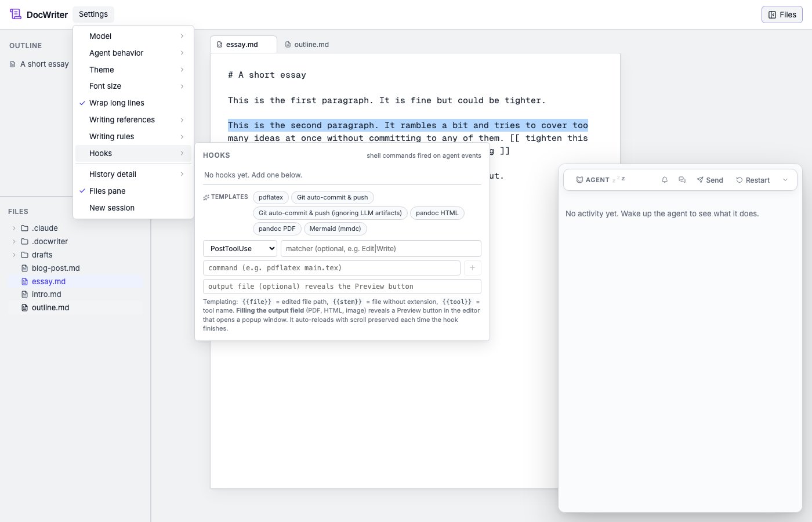Switch to the outline.md tab
The image size is (812, 522).
(x=307, y=44)
